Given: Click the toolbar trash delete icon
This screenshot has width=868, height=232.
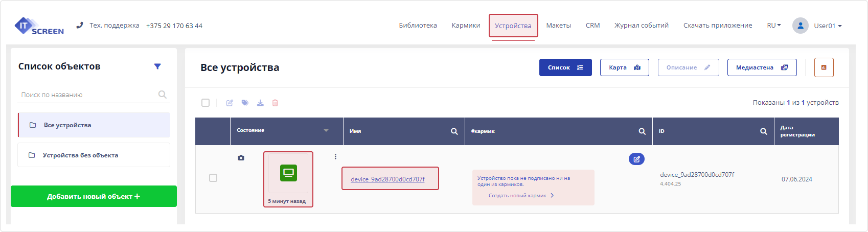Looking at the screenshot, I should tap(275, 103).
